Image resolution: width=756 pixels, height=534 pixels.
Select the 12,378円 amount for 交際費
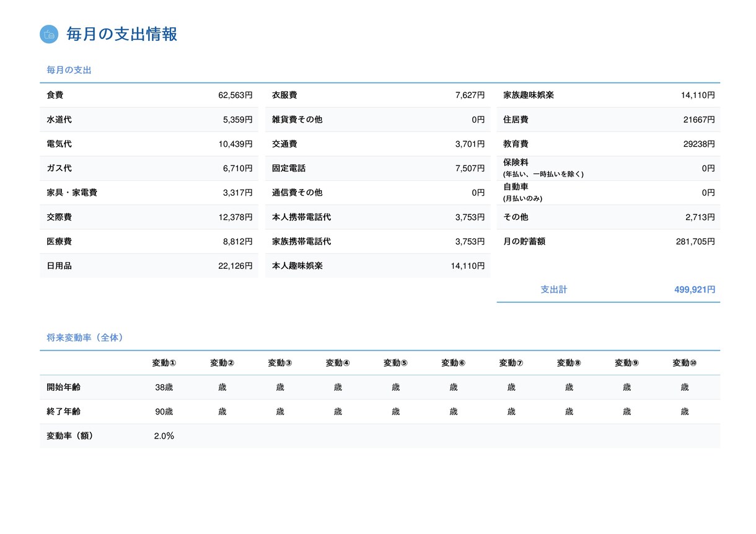[235, 217]
